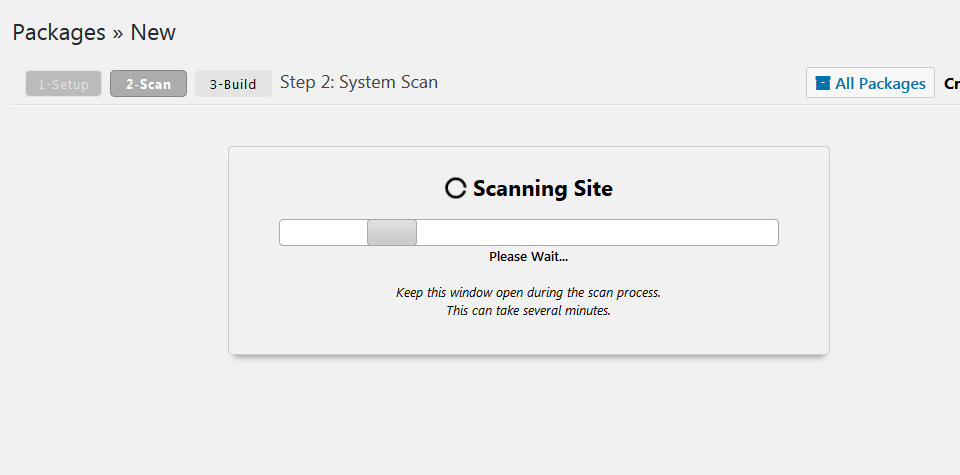
Task: Click the word 'New' in page title
Action: [x=153, y=32]
